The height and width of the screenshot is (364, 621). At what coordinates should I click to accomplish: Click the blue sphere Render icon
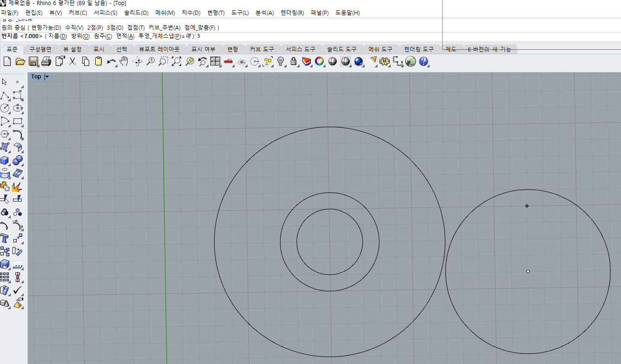click(358, 61)
